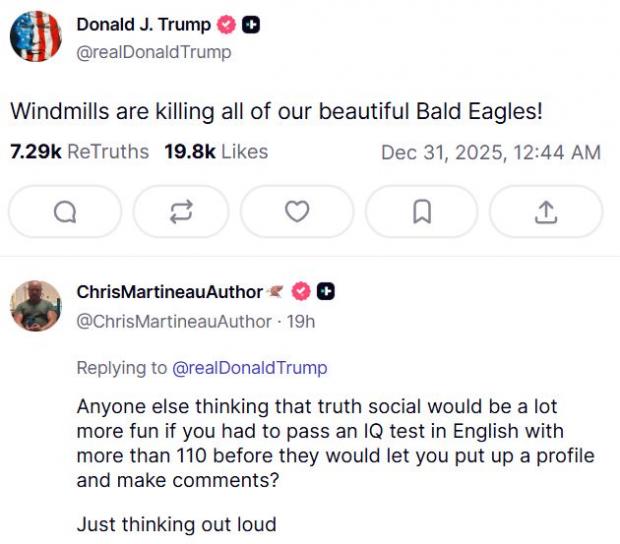Click Donald J. Trump's verified badge
The width and height of the screenshot is (620, 544).
[228, 26]
